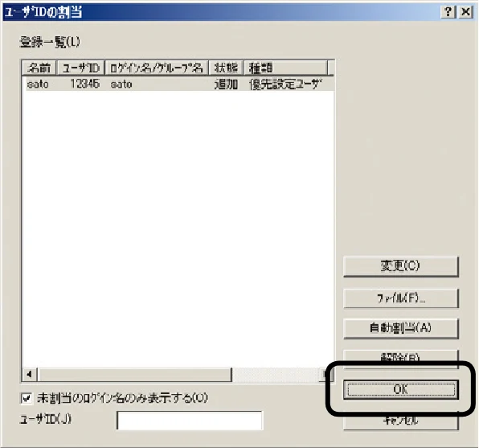Click the 追加 status cell
Image resolution: width=479 pixels, height=448 pixels.
coord(226,84)
